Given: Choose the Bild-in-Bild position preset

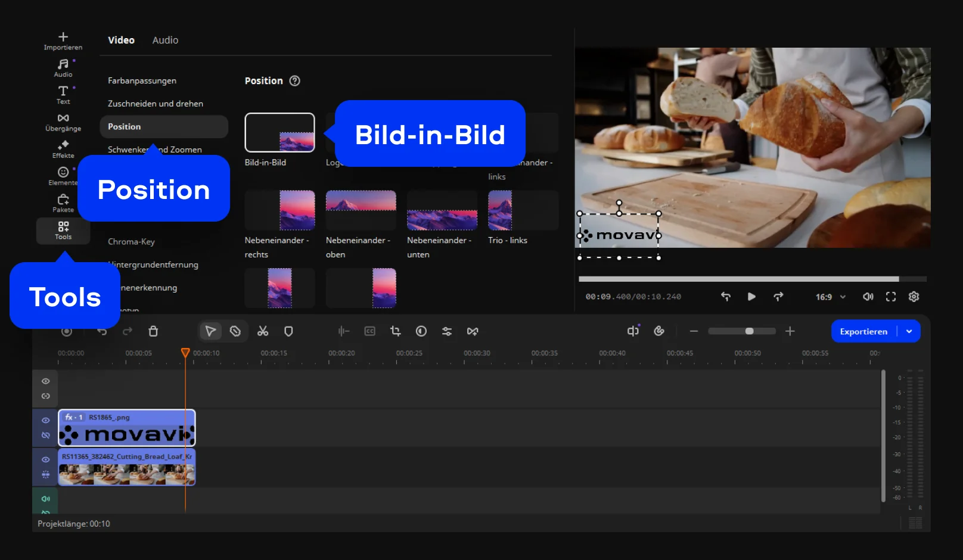Looking at the screenshot, I should 279,132.
